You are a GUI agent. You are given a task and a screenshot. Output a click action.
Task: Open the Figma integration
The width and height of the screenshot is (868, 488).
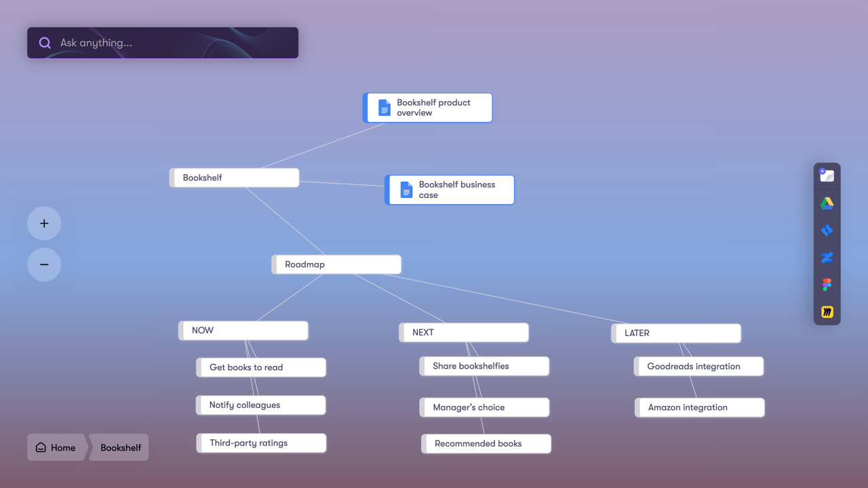pyautogui.click(x=827, y=284)
